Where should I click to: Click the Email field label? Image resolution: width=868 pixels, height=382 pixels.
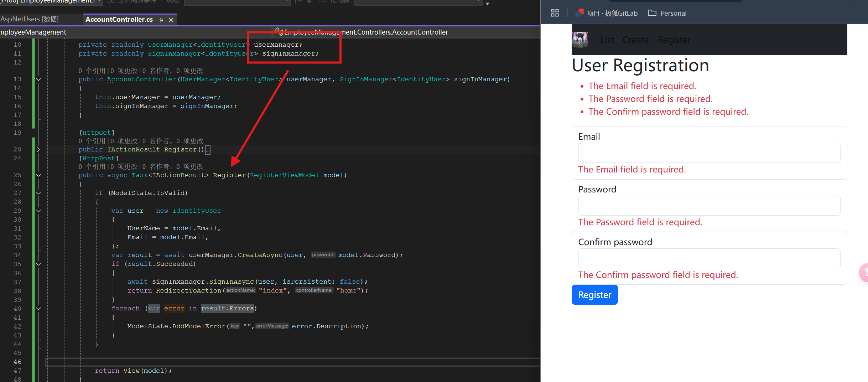coord(589,137)
